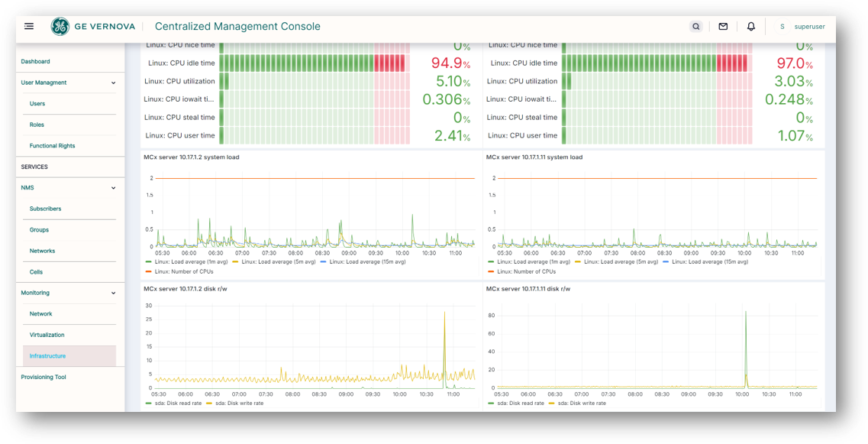Select Functional Rights in sidebar
This screenshot has width=868, height=444.
click(x=52, y=146)
